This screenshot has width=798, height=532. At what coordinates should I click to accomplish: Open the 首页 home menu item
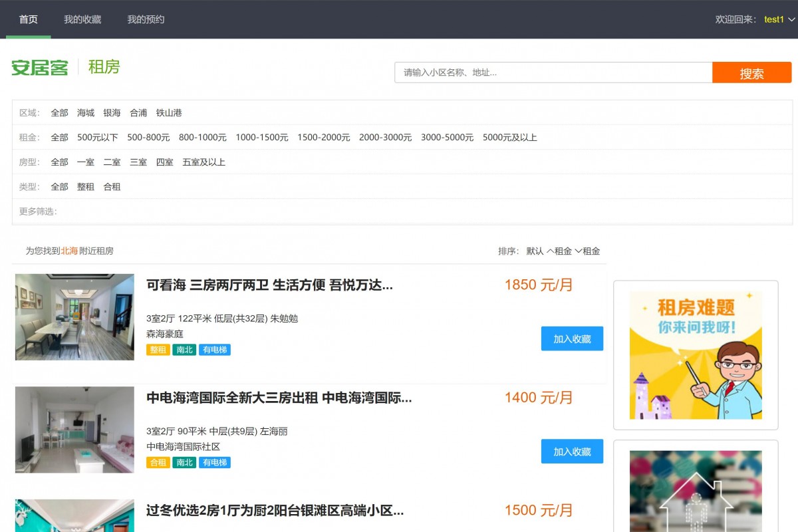click(28, 19)
